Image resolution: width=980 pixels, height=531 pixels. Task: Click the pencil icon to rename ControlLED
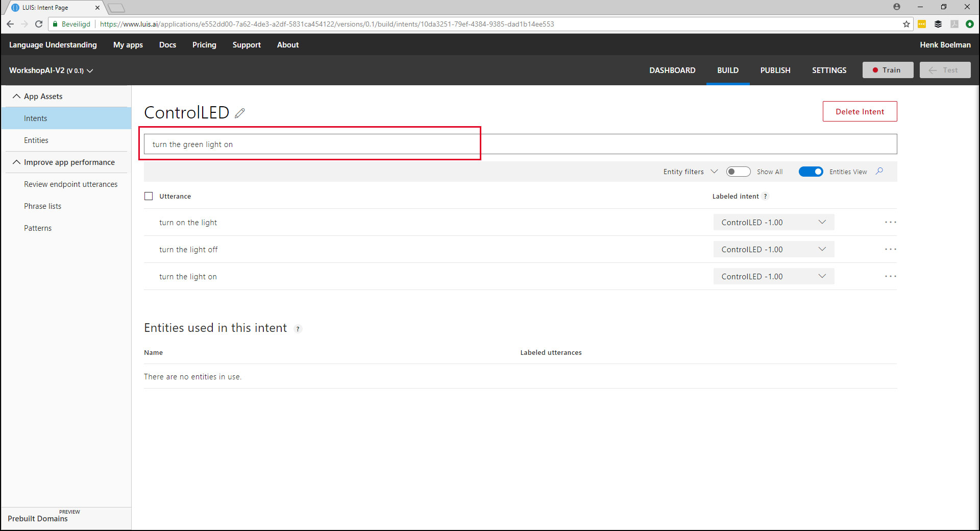240,113
